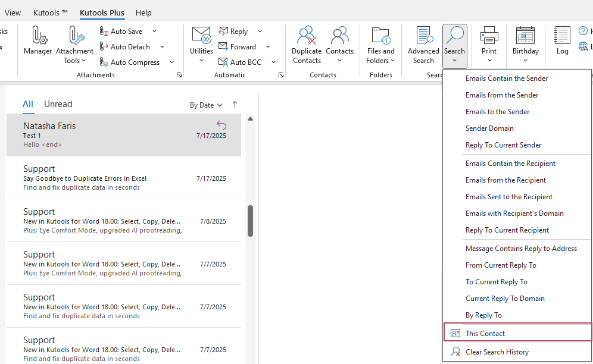Open the Birthday calendar icon
This screenshot has width=593, height=364.
(x=525, y=36)
